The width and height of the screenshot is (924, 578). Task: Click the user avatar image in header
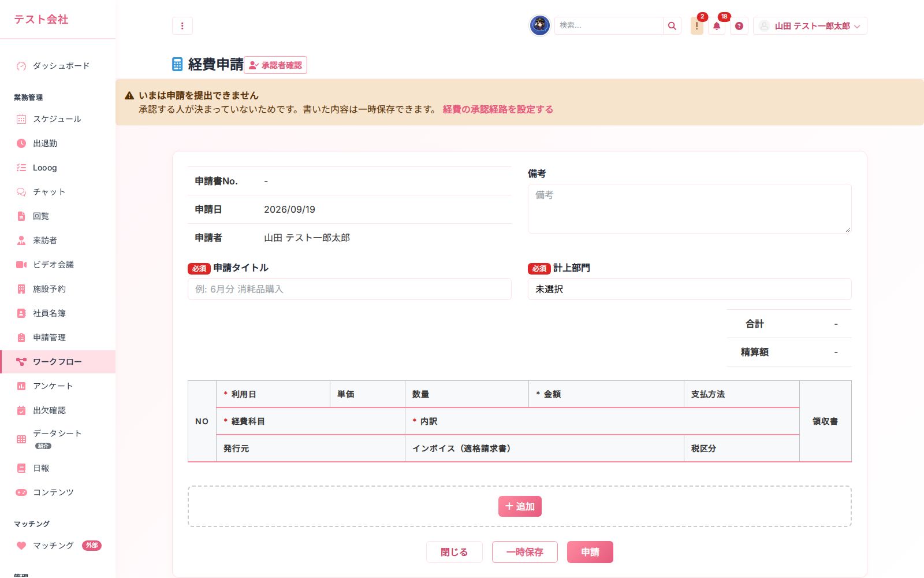coord(540,25)
